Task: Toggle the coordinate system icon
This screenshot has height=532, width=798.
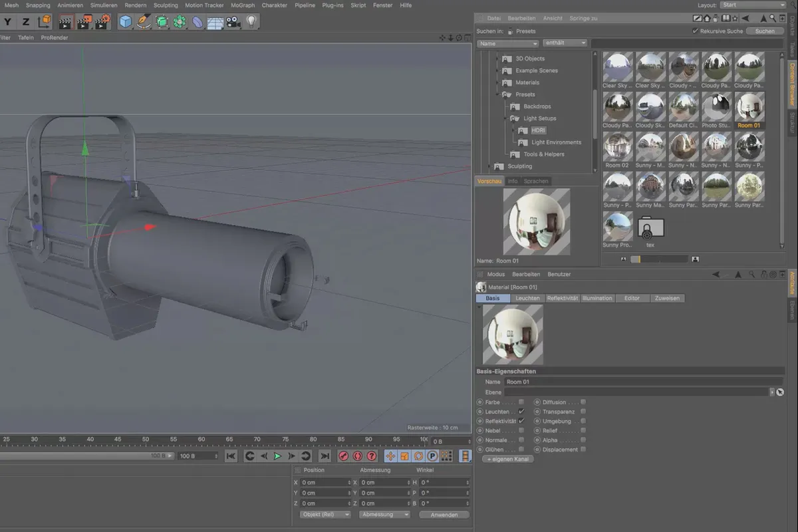Action: (44, 21)
